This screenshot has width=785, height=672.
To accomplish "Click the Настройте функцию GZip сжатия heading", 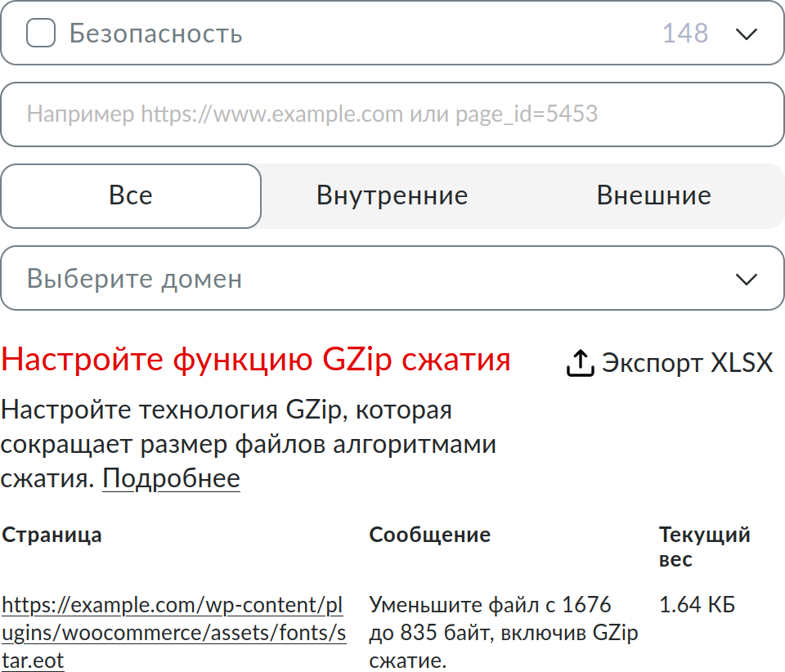I will pos(255,360).
